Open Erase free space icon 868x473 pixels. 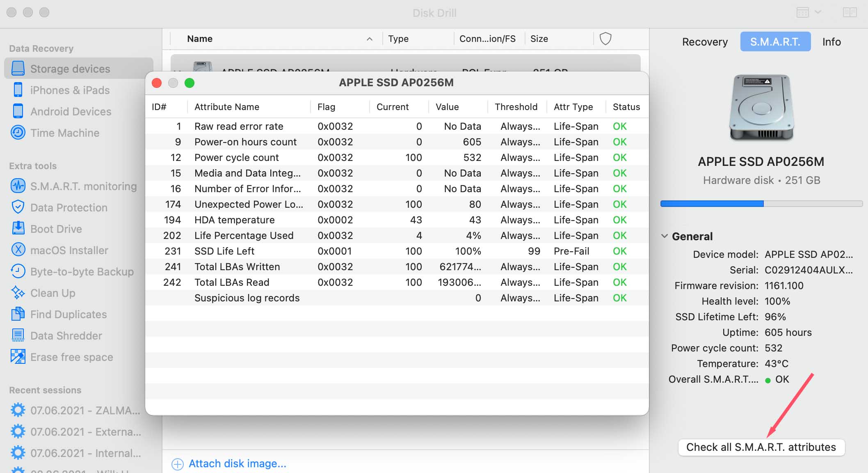[18, 357]
